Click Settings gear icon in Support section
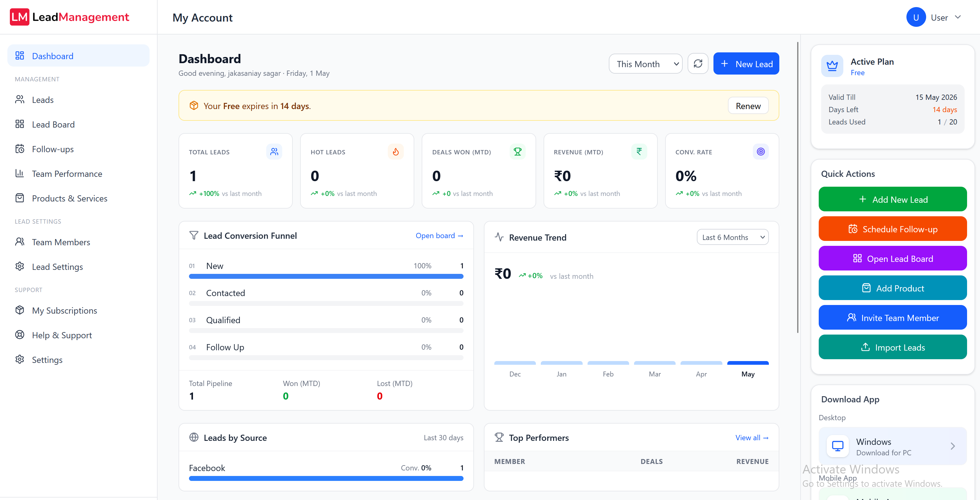The image size is (980, 500). 20,360
